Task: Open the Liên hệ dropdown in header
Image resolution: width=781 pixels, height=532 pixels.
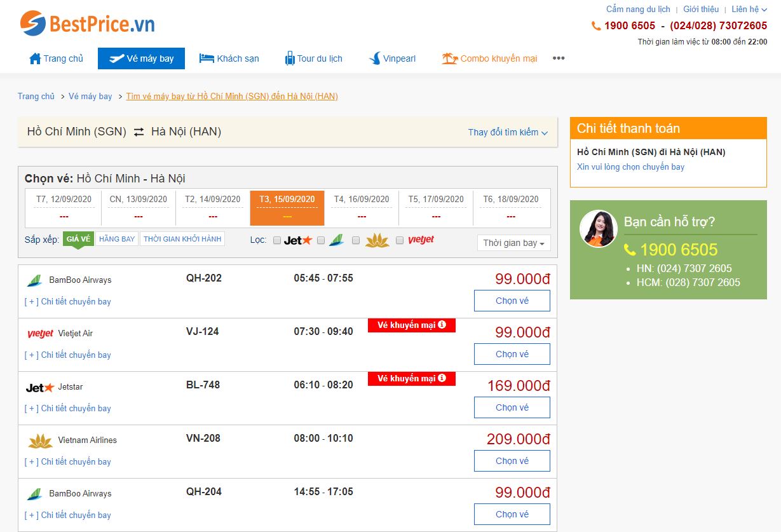Action: tap(749, 9)
